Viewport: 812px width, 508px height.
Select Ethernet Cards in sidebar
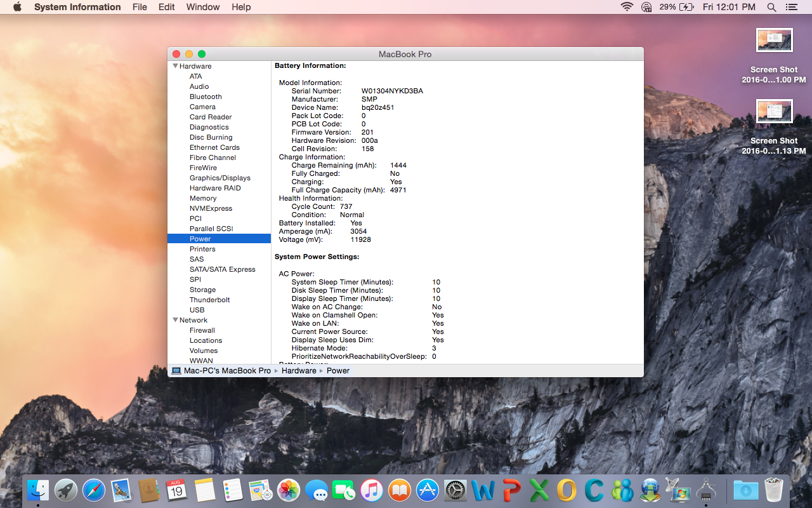(x=214, y=147)
